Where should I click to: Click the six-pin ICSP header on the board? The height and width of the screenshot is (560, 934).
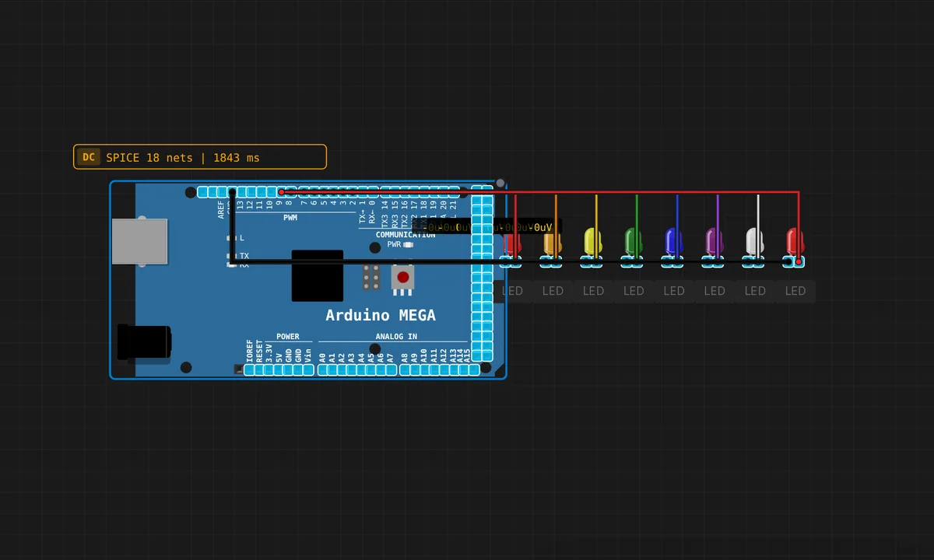tap(371, 277)
